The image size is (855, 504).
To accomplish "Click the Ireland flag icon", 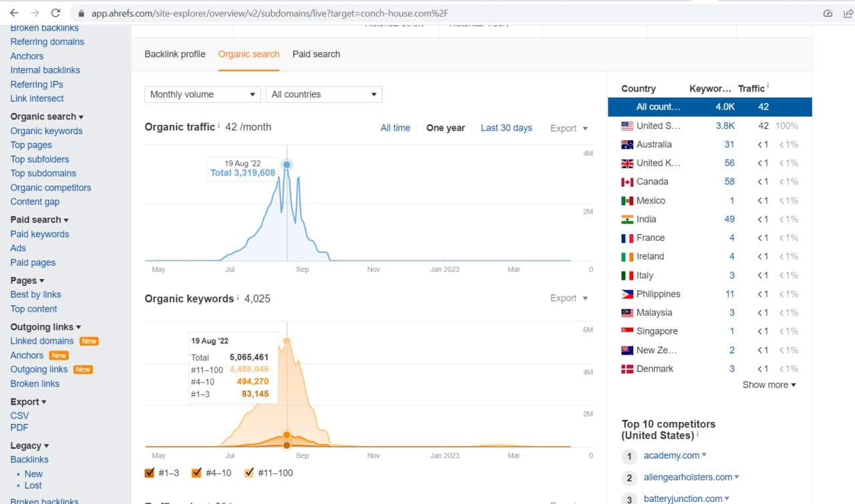I will coord(627,256).
